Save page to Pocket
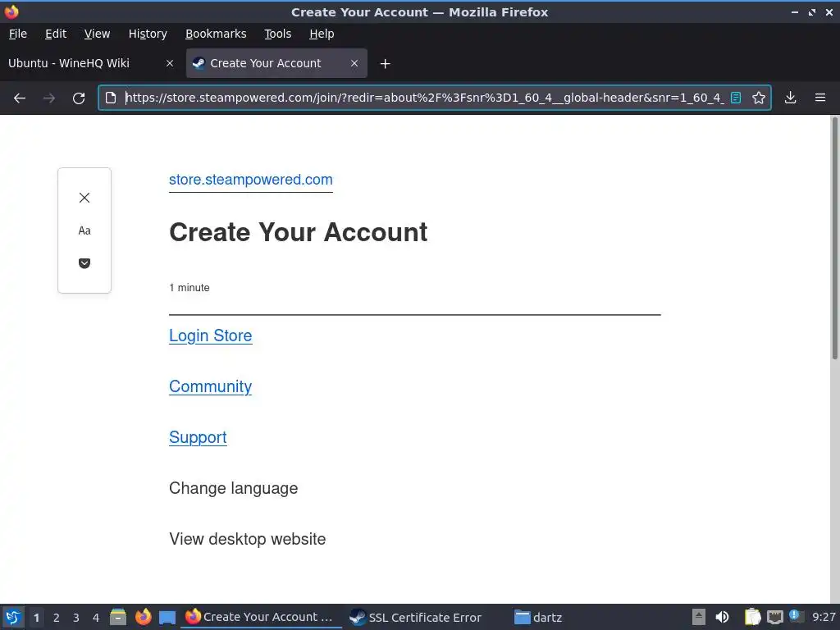 pos(84,263)
